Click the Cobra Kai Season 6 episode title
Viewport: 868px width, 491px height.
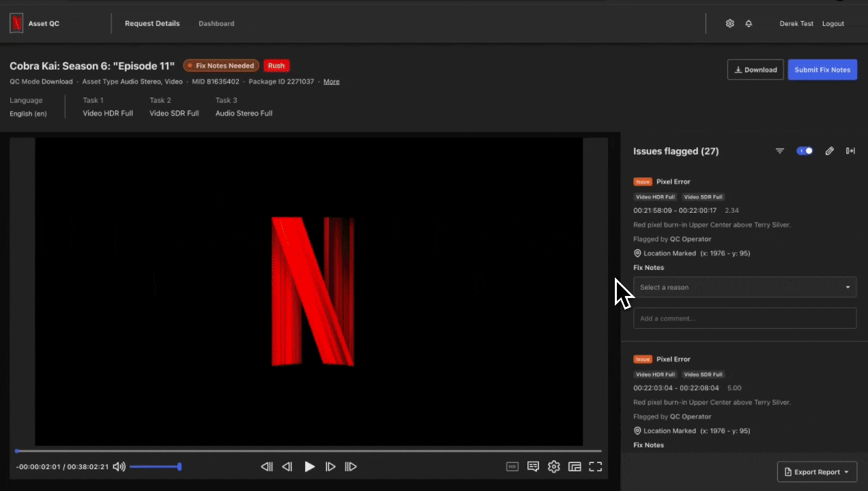click(x=92, y=65)
